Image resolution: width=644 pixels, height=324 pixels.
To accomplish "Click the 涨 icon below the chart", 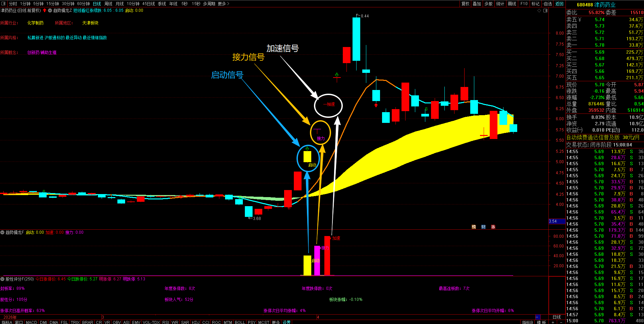I will [493, 227].
